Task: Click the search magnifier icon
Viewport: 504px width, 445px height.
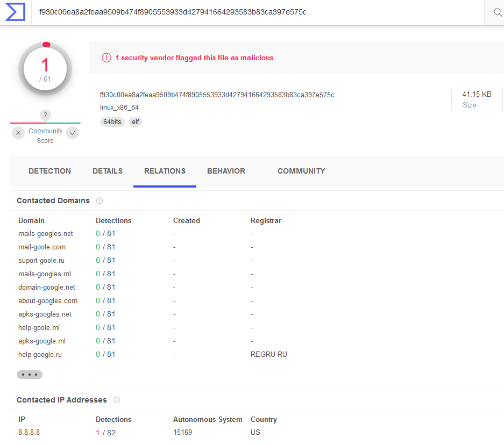Action: click(x=498, y=12)
